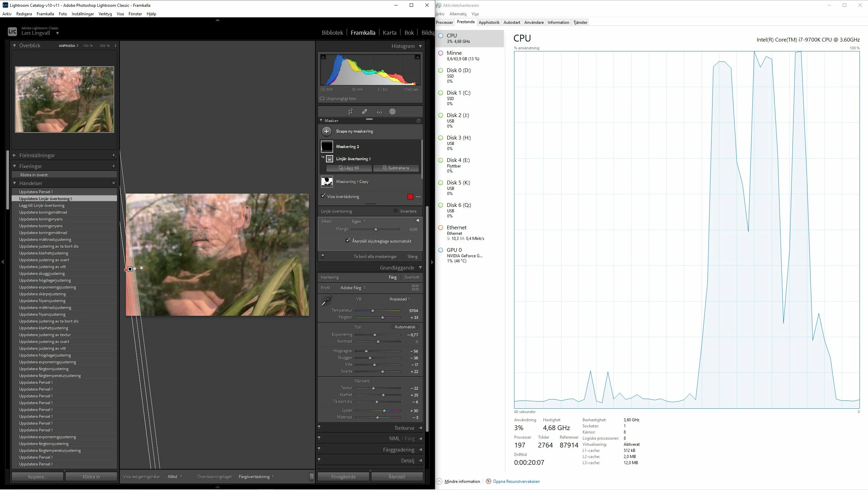Click the plus icon for new mask
This screenshot has height=490, width=868.
(x=326, y=131)
